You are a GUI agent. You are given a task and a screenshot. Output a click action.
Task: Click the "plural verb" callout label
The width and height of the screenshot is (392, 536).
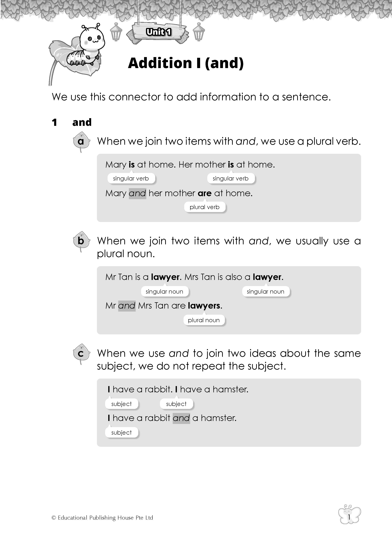(x=204, y=207)
